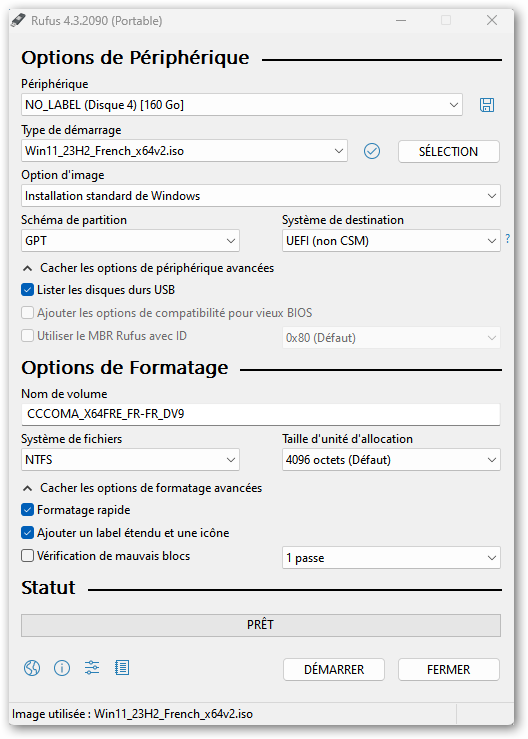Viewport: 528px width, 739px height.
Task: Click the ISO checksum checkmark icon
Action: [x=372, y=151]
